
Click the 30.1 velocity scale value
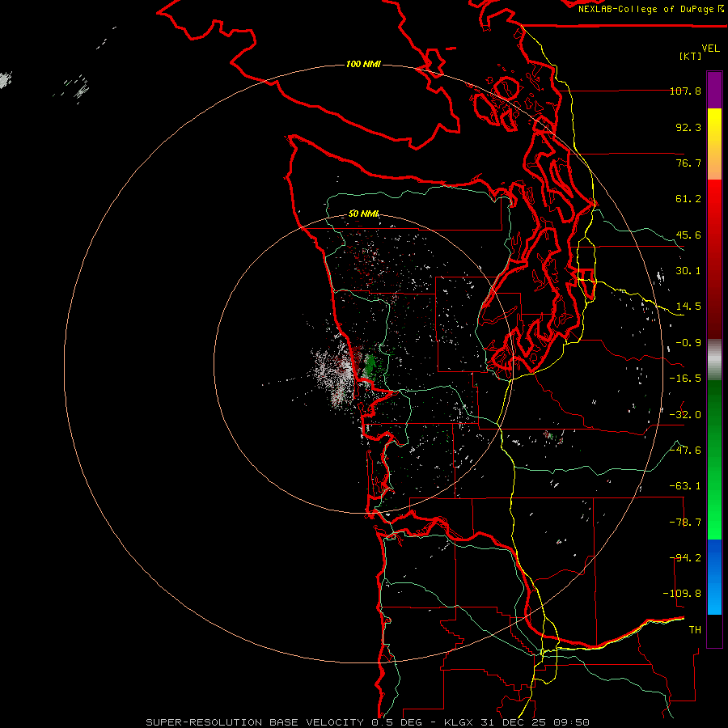(688, 271)
